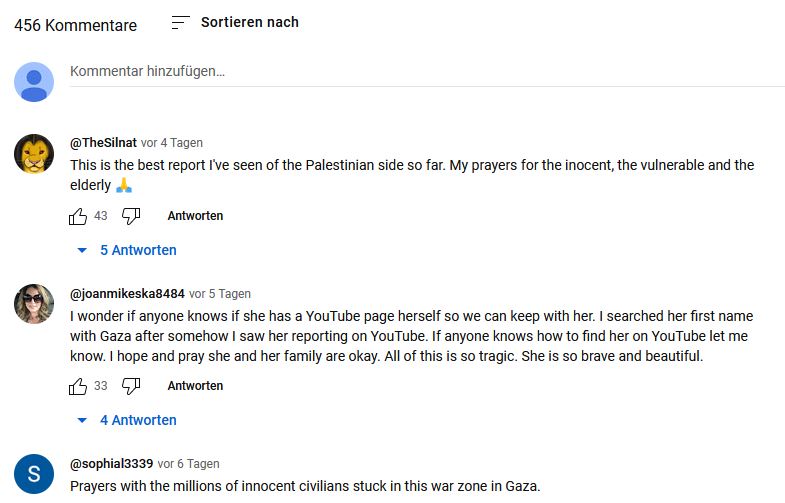Click your own blue user avatar
Viewport: 785px width, 503px height.
(34, 82)
